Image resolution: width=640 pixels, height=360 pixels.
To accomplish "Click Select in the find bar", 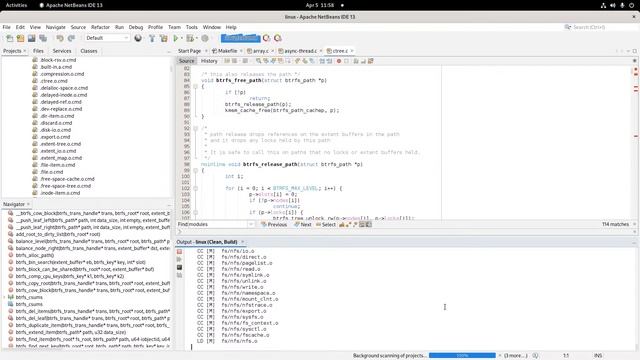I will click(326, 224).
